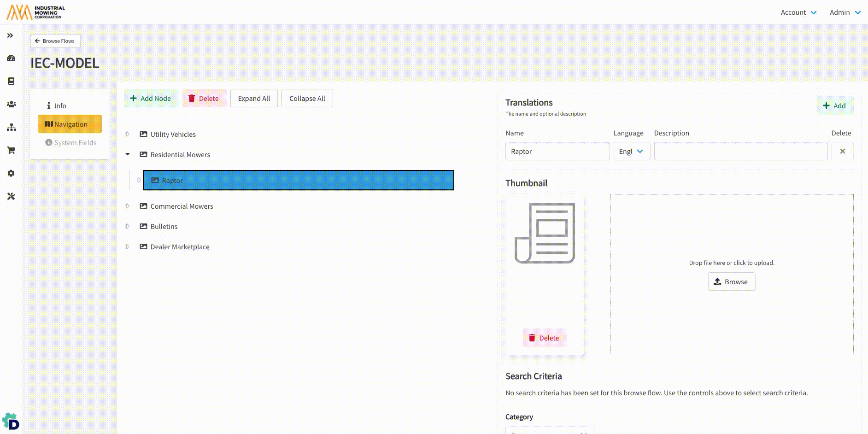Open the book icon in sidebar
Screen dimensions: 868x434
click(x=11, y=81)
